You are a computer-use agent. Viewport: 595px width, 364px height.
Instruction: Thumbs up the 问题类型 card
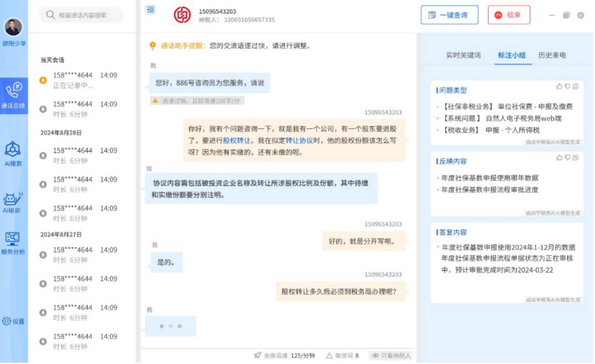click(x=559, y=86)
